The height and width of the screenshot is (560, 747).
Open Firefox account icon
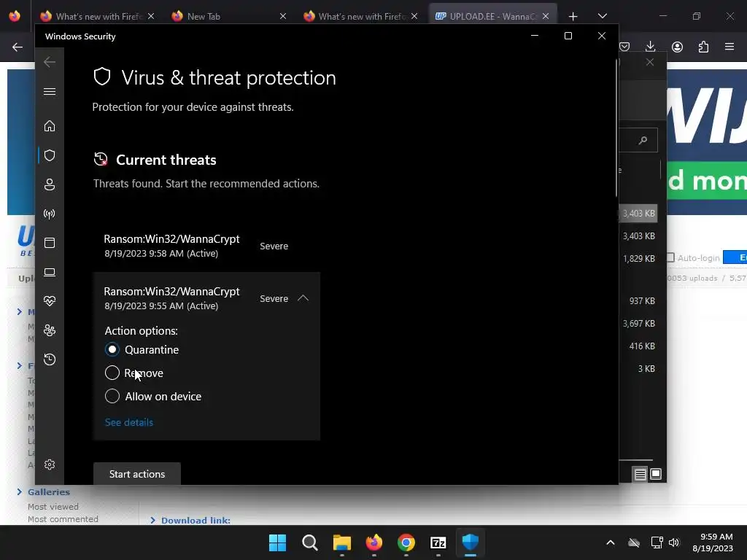(x=677, y=47)
